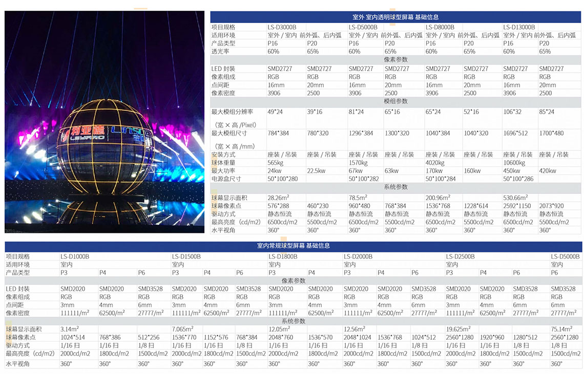This screenshot has width=584, height=392.
Task: Click the 75.14m² display area cell
Action: [561, 330]
